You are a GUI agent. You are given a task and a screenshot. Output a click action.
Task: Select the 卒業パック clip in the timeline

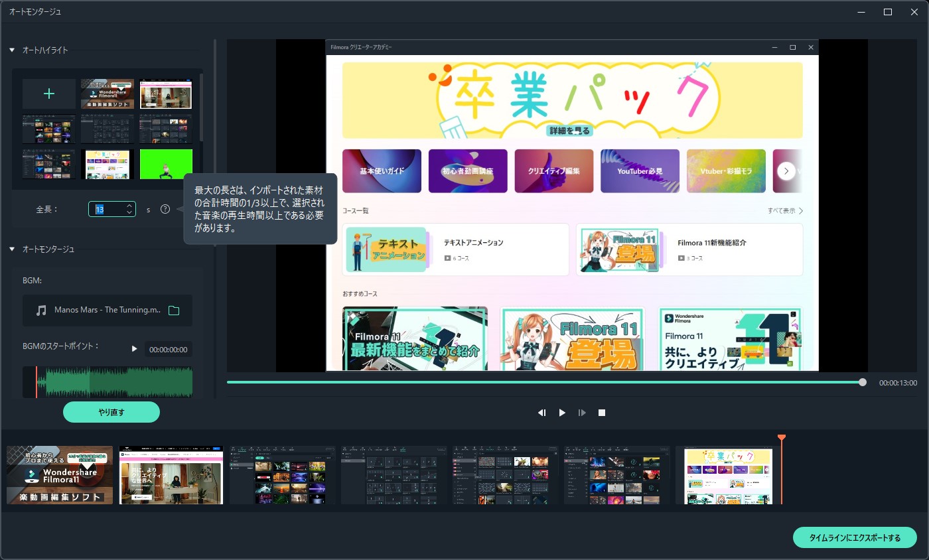click(728, 475)
